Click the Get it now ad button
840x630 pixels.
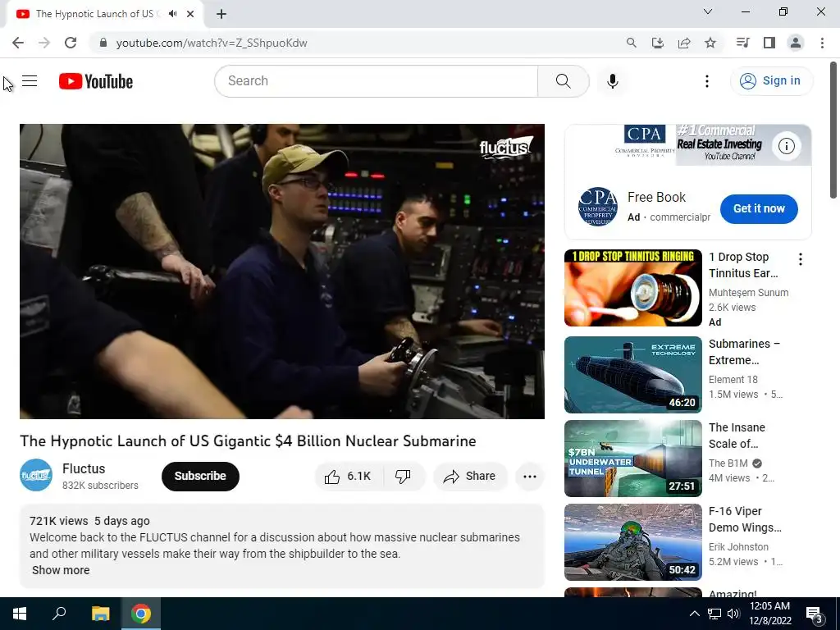pos(759,209)
